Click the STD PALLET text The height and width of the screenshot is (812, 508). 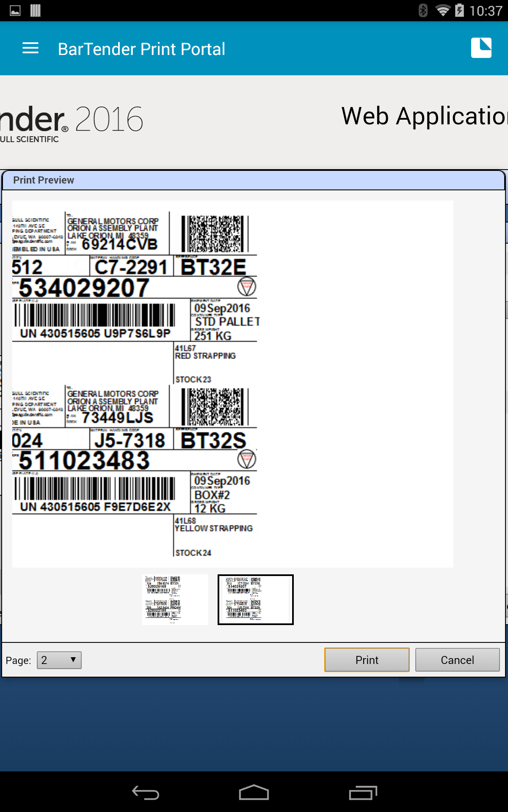point(227,322)
